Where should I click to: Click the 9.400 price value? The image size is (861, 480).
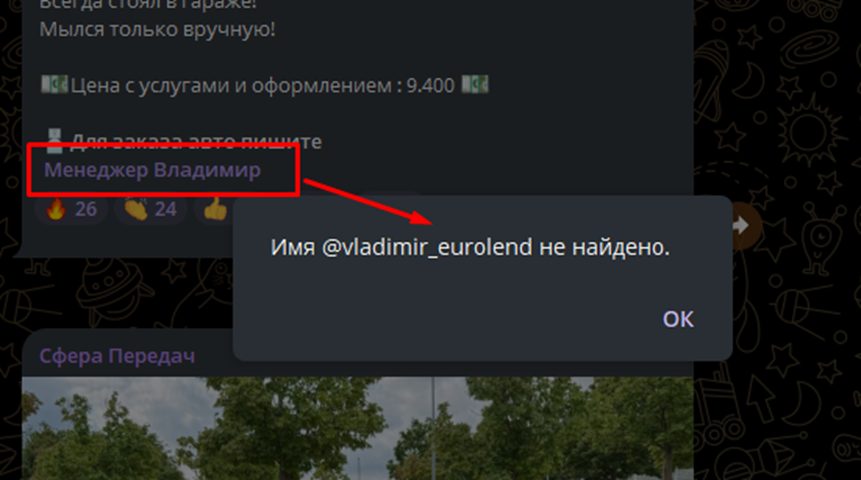point(430,86)
